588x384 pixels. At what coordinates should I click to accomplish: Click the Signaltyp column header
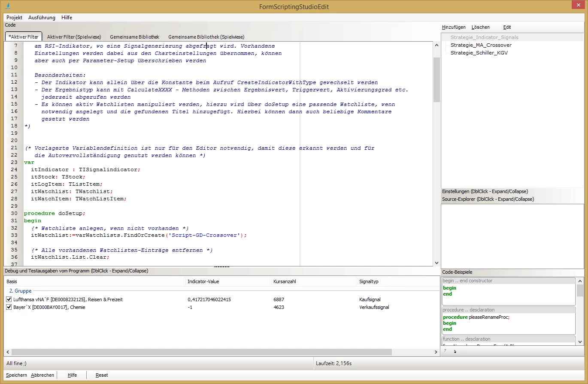398,281
